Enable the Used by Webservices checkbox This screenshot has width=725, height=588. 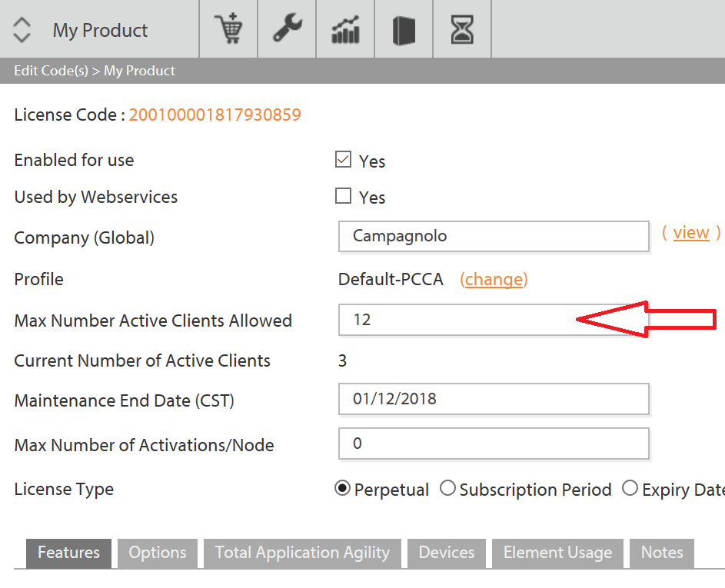343,195
